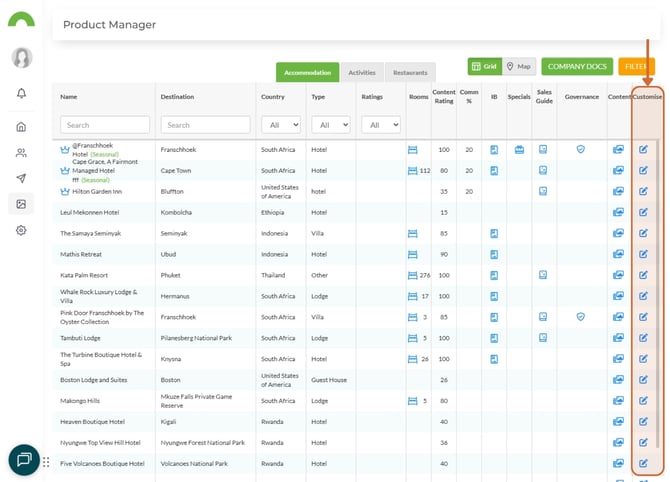Click the Governance shield for Pink Door Franschhoek
670x482 pixels.
pos(580,317)
